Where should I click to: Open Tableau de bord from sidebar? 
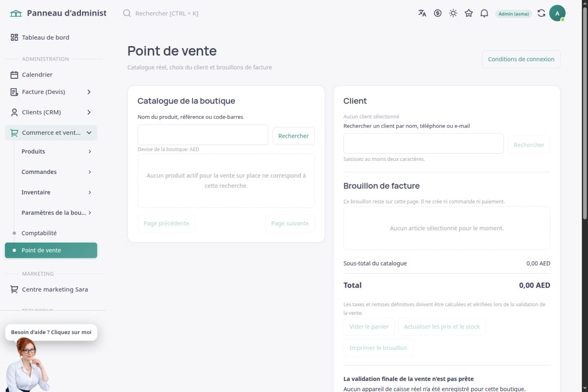[x=51, y=38]
